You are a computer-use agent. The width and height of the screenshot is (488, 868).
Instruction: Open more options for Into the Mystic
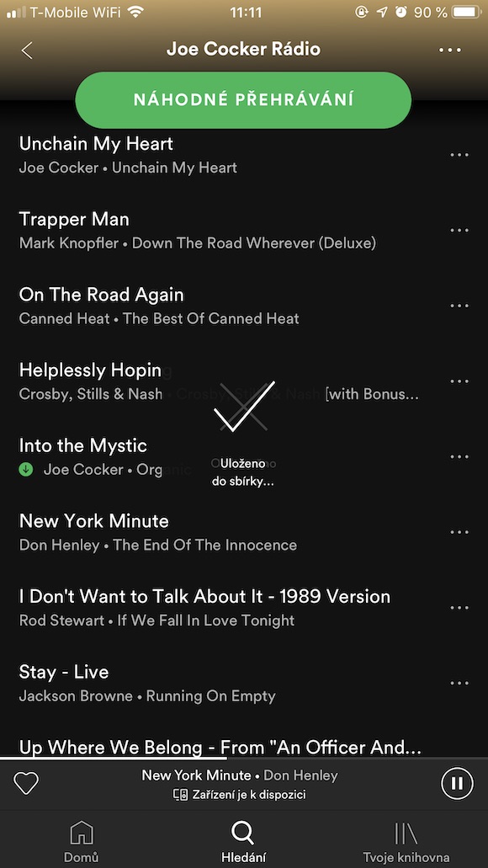pyautogui.click(x=459, y=456)
